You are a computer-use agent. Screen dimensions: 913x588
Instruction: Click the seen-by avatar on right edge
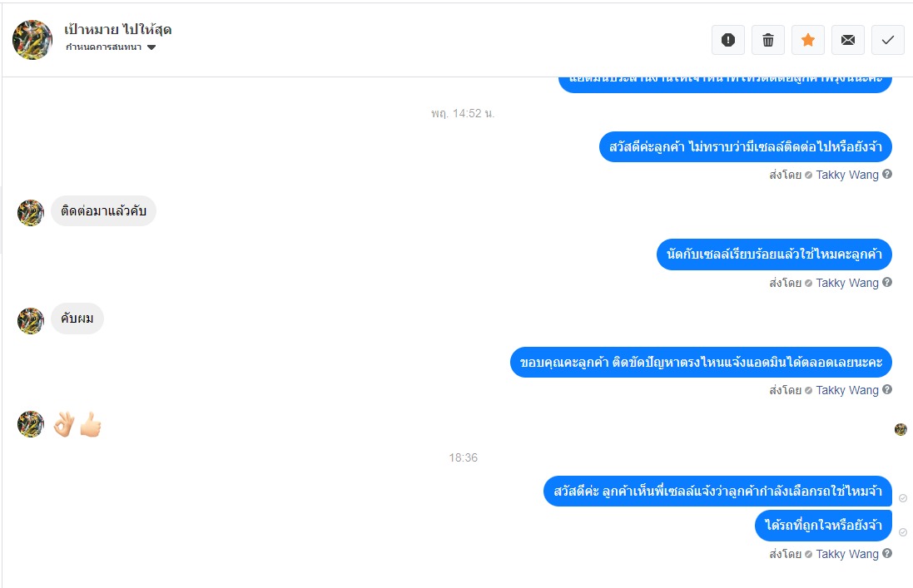pos(901,430)
